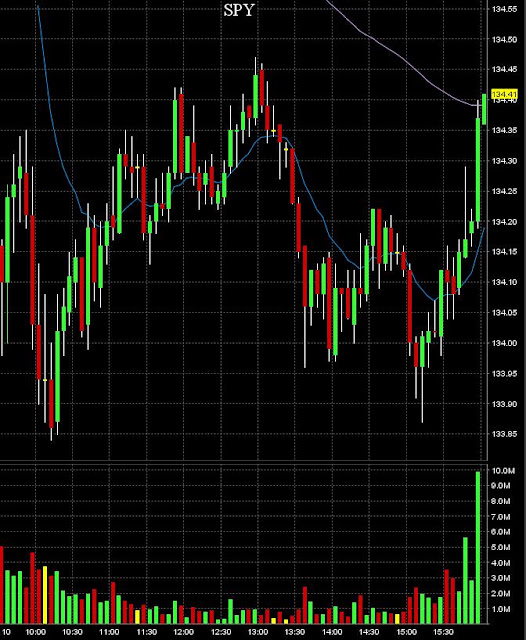Click the 134.00 price axis label
This screenshot has height=640, width=526.
(x=504, y=343)
